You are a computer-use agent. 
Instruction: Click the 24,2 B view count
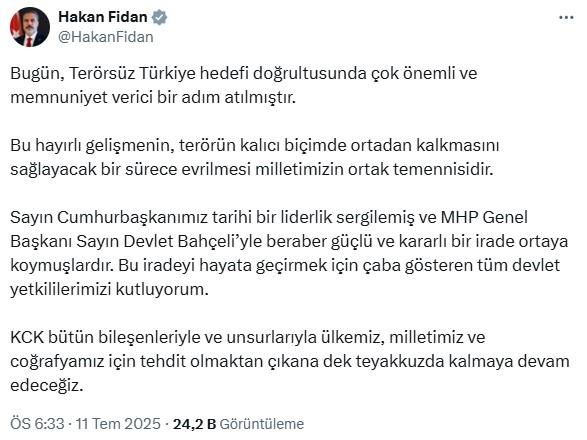point(194,424)
